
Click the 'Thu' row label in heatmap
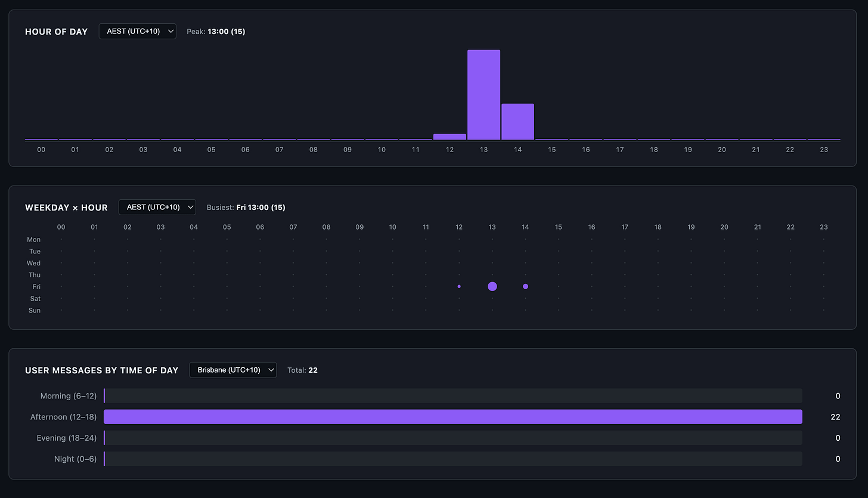pyautogui.click(x=35, y=275)
